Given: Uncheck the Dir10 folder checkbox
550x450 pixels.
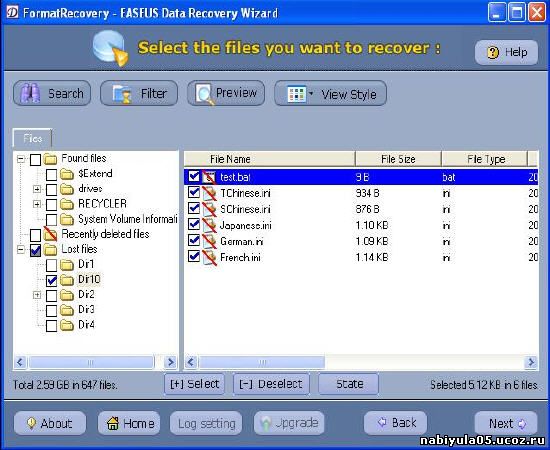Looking at the screenshot, I should [52, 280].
